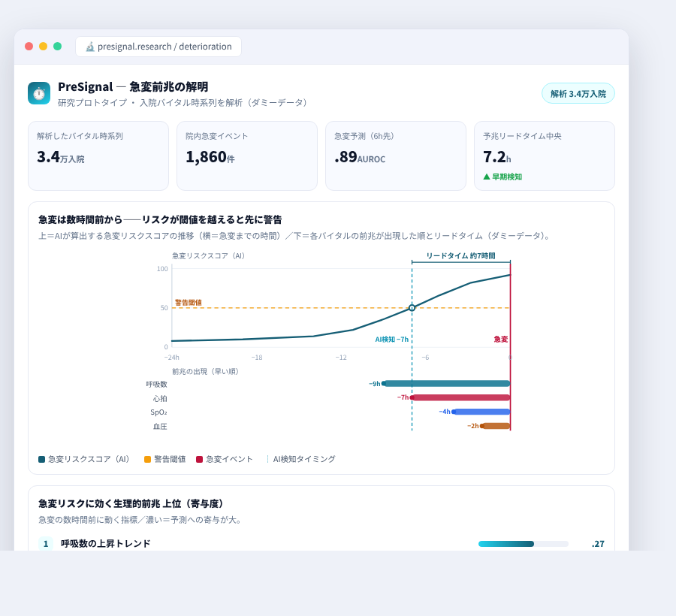The height and width of the screenshot is (616, 676).
Task: Click the AI検知 −7h annotation
Action: pos(391,340)
